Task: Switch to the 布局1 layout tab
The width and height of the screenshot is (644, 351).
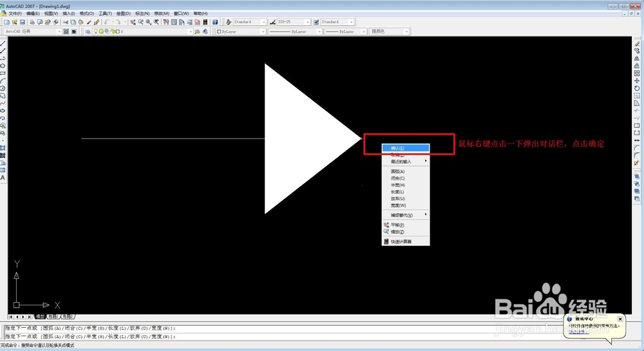Action: point(53,316)
